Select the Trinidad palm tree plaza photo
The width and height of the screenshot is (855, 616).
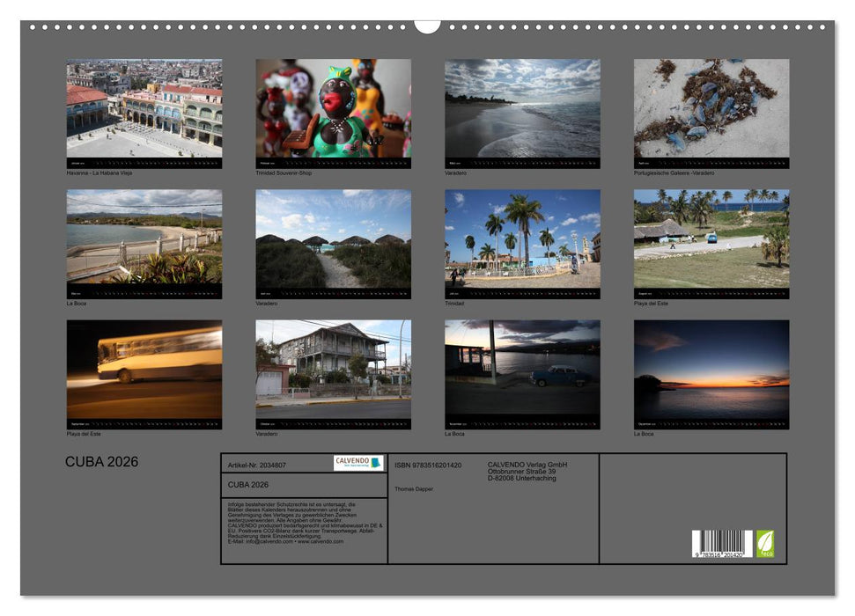522,239
